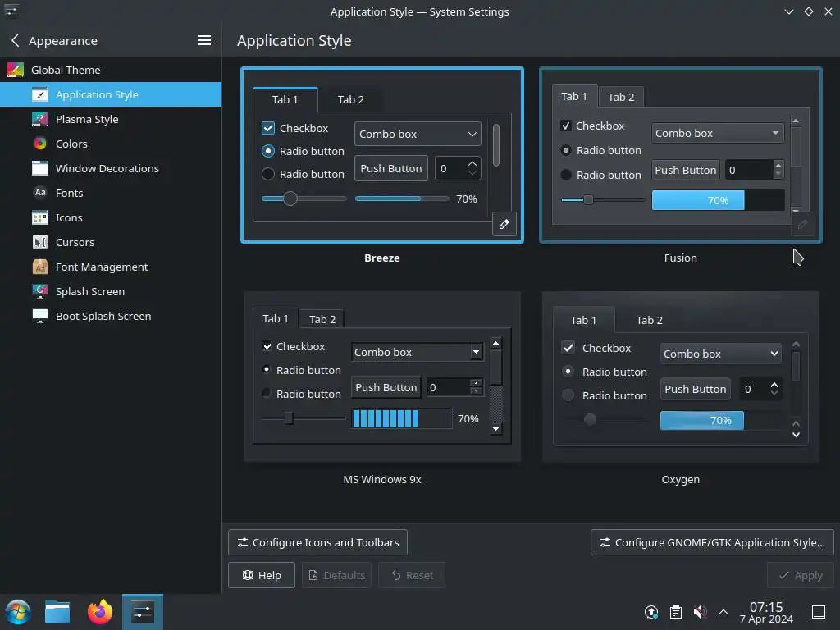
Task: Select Window Decorations icon
Action: tap(40, 168)
